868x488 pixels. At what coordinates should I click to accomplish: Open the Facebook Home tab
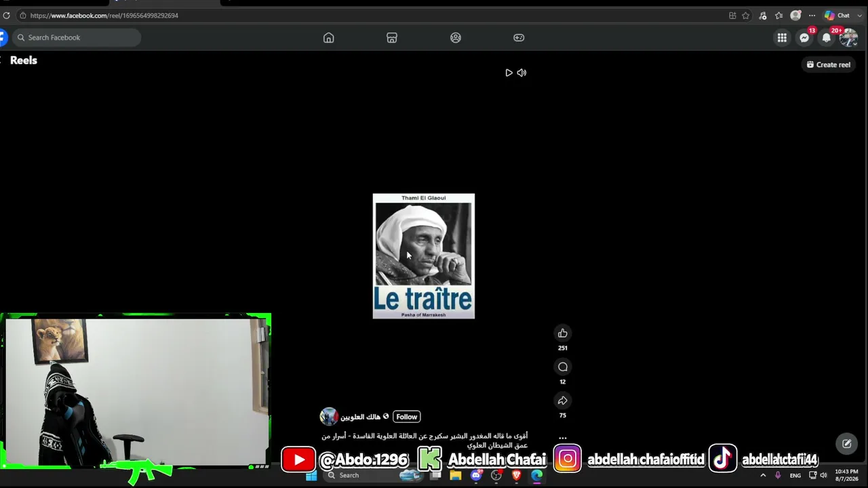pyautogui.click(x=329, y=38)
